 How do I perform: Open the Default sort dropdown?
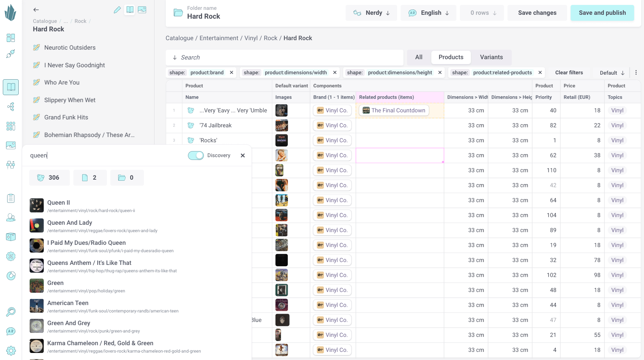612,73
